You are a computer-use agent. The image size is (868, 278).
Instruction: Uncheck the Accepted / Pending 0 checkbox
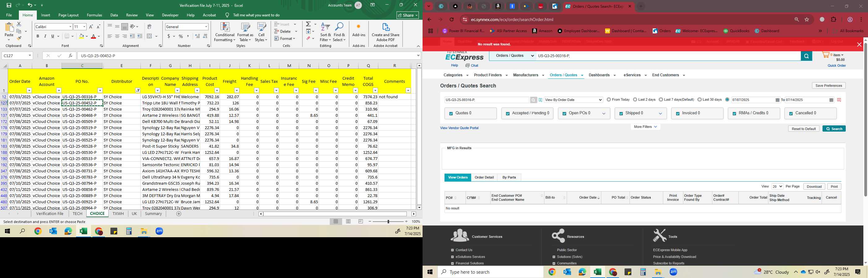(x=507, y=114)
